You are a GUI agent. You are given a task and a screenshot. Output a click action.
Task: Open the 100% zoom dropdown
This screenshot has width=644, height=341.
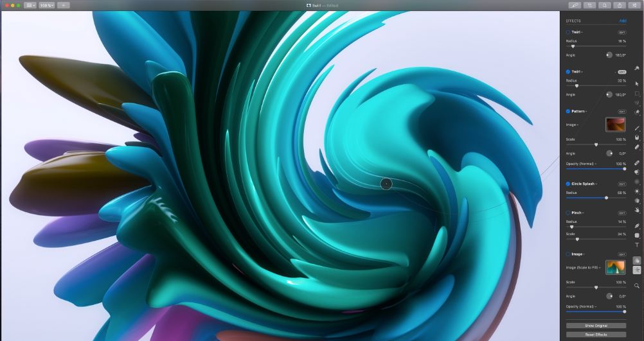point(47,5)
